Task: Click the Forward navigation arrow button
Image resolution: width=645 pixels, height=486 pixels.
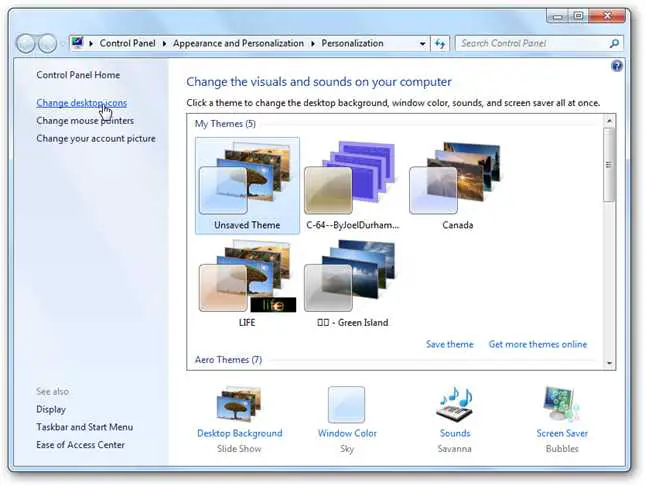Action: (47, 43)
